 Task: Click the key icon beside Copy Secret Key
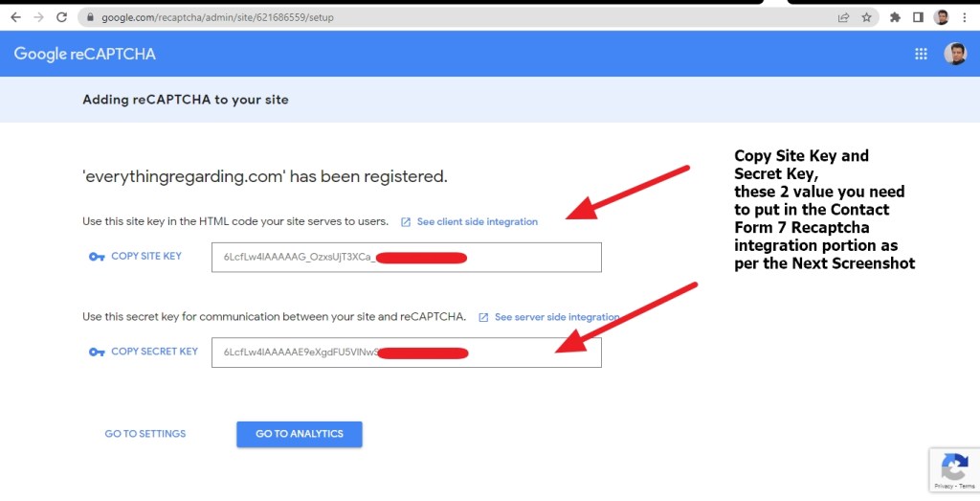(x=96, y=352)
